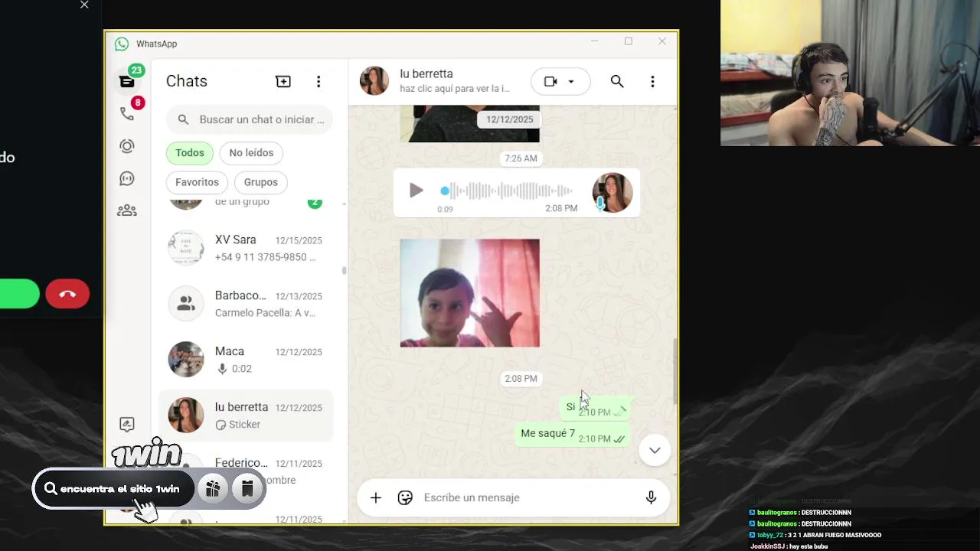980x551 pixels.
Task: Open the attach plus menu
Action: click(376, 497)
